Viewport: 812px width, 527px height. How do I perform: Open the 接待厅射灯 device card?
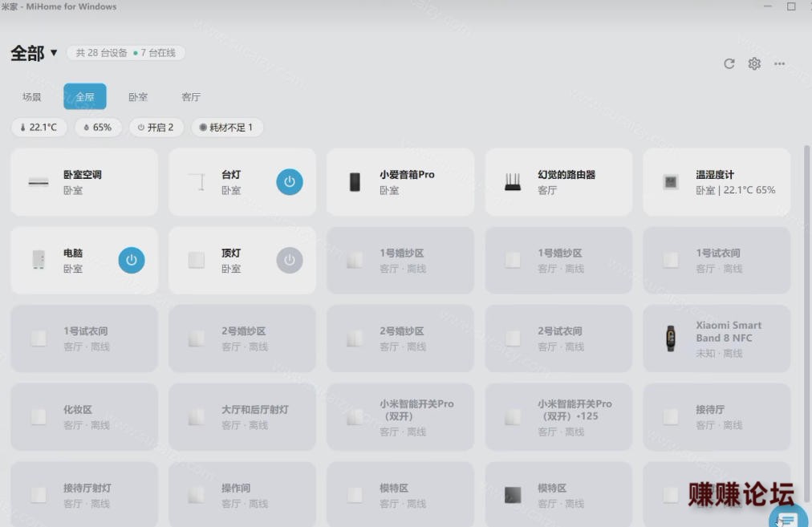pos(84,494)
